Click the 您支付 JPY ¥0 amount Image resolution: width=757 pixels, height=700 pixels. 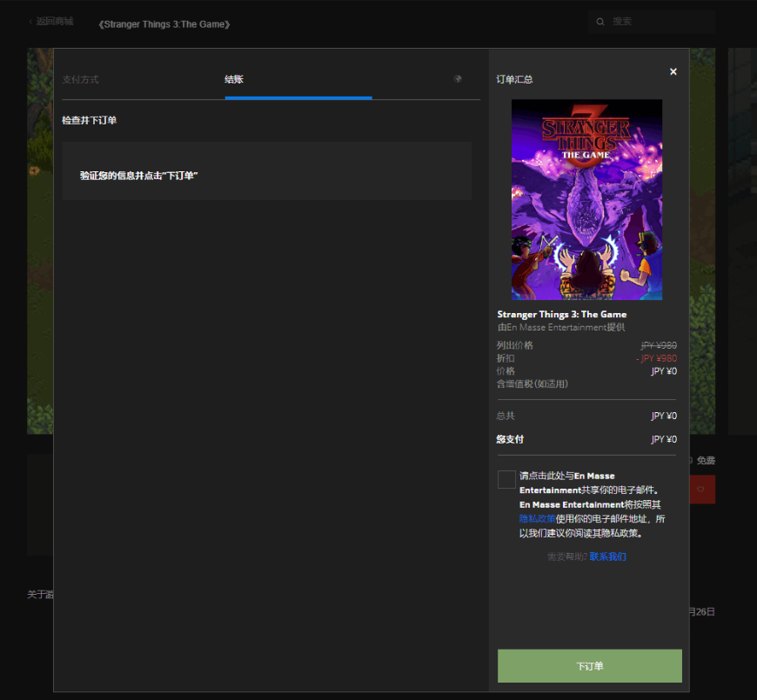tap(663, 440)
